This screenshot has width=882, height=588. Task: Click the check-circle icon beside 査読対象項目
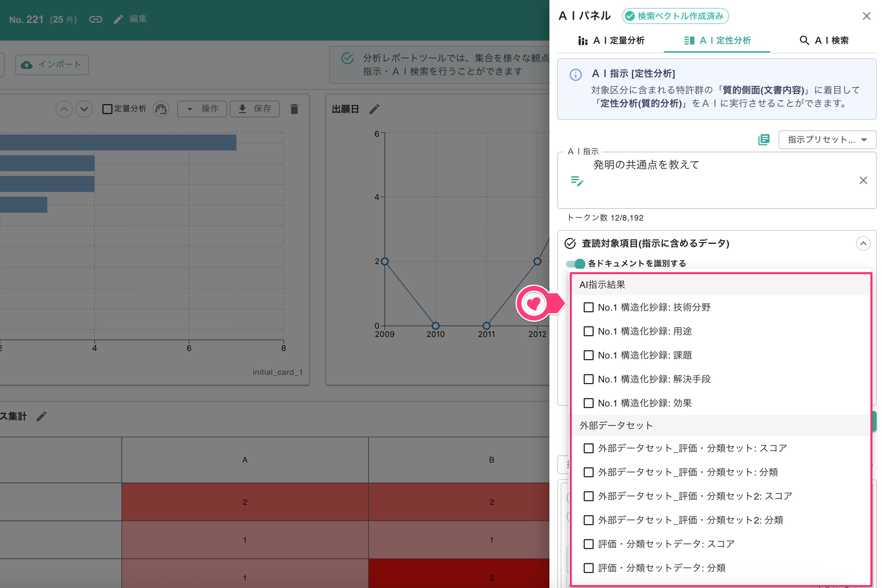[570, 244]
